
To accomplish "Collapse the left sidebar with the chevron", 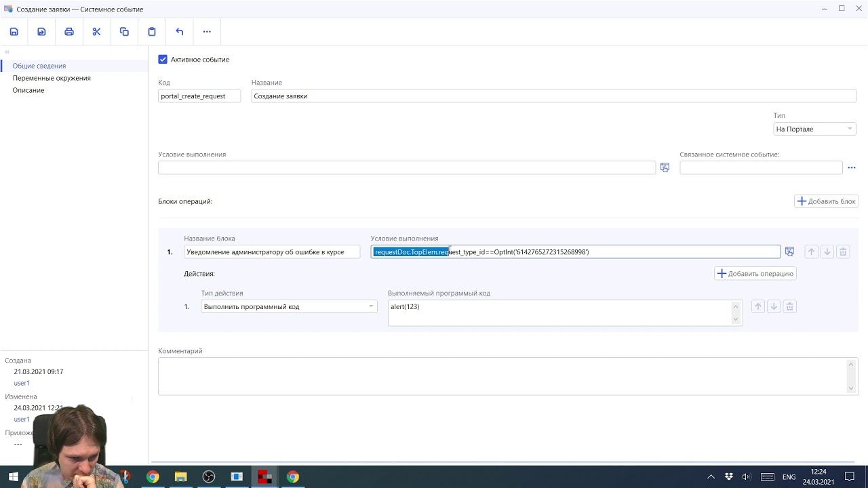I will (x=7, y=52).
